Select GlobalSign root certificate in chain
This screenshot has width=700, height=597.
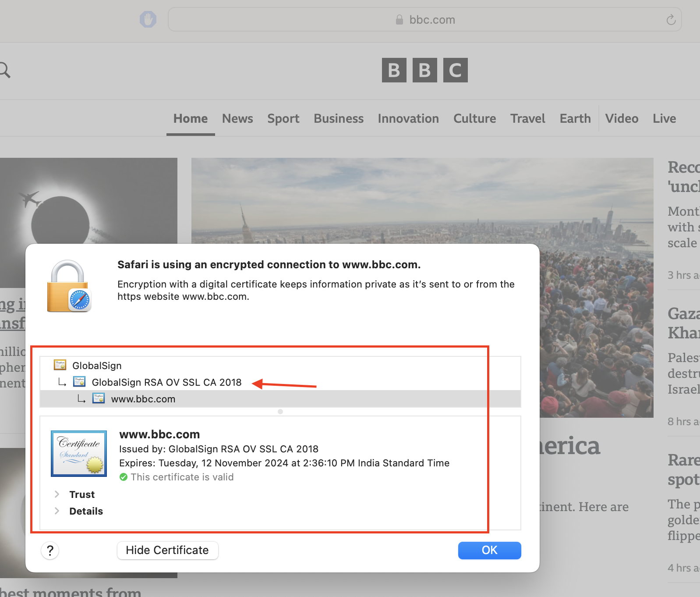pyautogui.click(x=280, y=366)
